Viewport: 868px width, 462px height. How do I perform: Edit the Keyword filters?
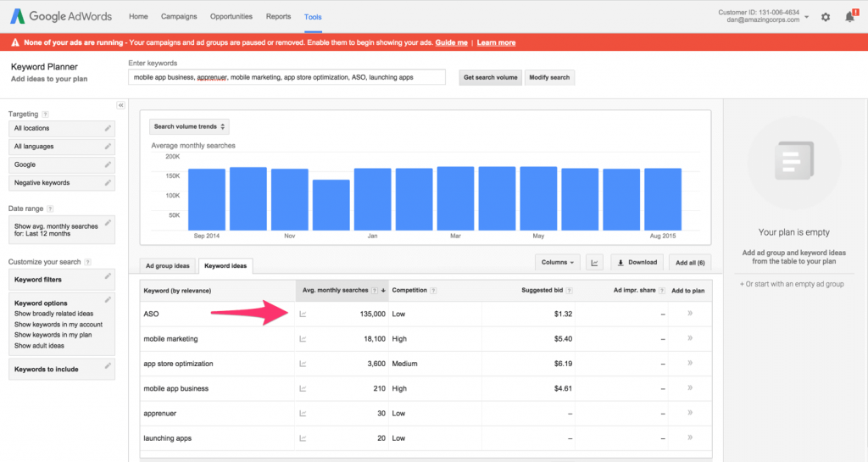pyautogui.click(x=108, y=276)
